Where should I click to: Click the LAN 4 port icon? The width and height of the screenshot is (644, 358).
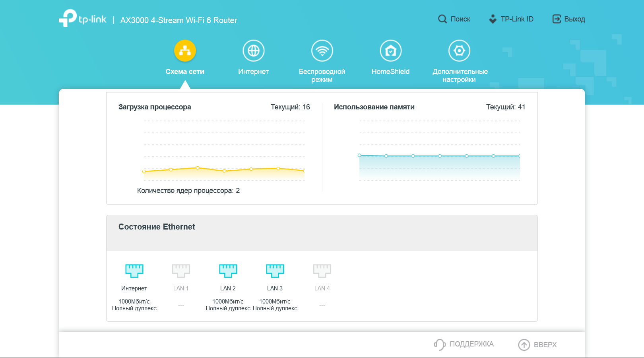pyautogui.click(x=322, y=270)
